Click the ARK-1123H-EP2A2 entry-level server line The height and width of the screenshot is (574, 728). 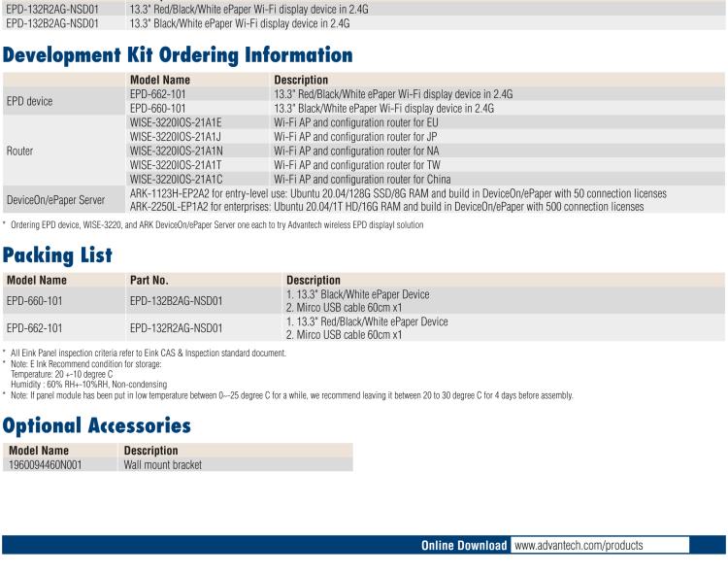click(397, 193)
